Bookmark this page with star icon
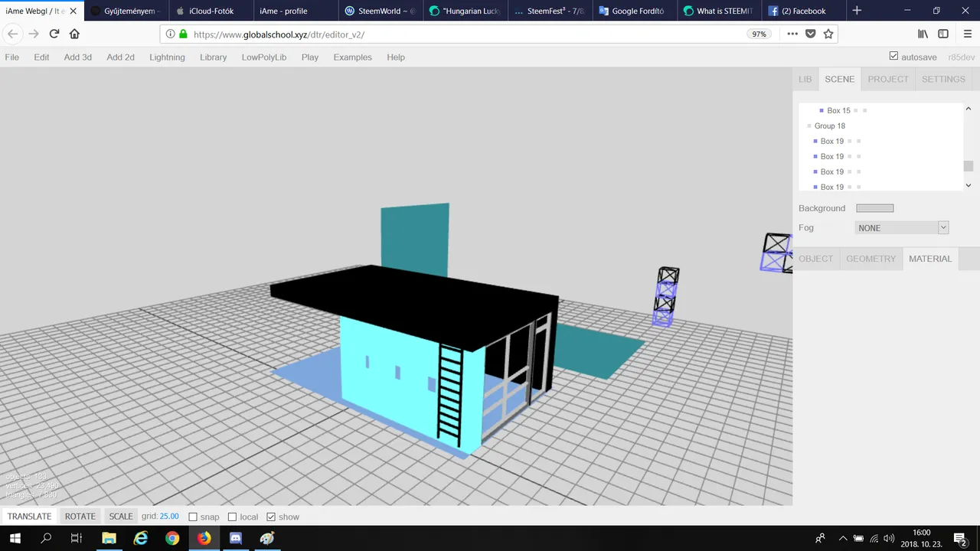The image size is (980, 551). [828, 34]
